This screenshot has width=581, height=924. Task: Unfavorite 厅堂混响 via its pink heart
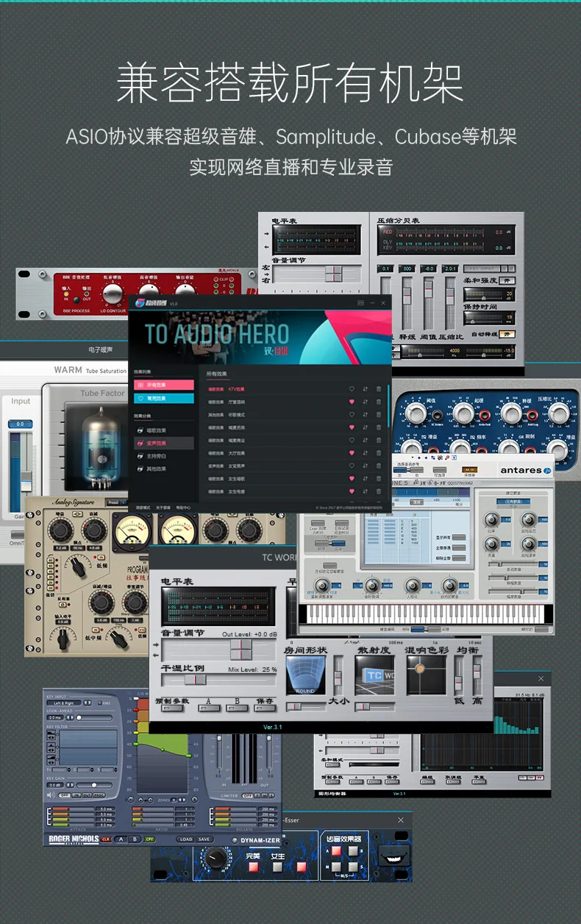pyautogui.click(x=352, y=402)
